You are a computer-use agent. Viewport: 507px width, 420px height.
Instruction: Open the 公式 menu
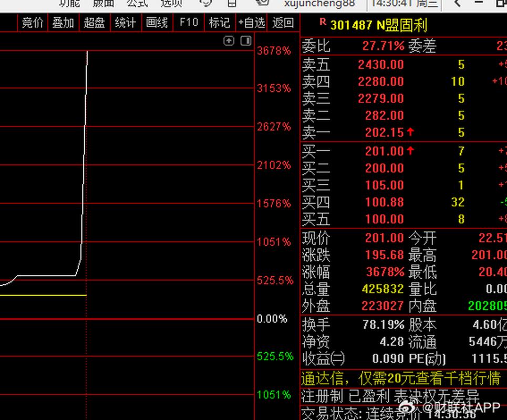138,3
